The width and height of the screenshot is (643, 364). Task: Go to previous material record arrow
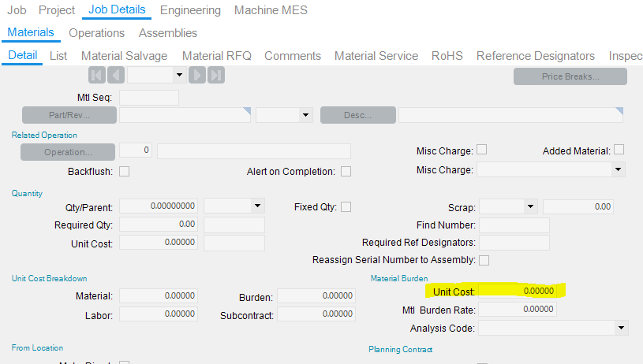pyautogui.click(x=116, y=76)
